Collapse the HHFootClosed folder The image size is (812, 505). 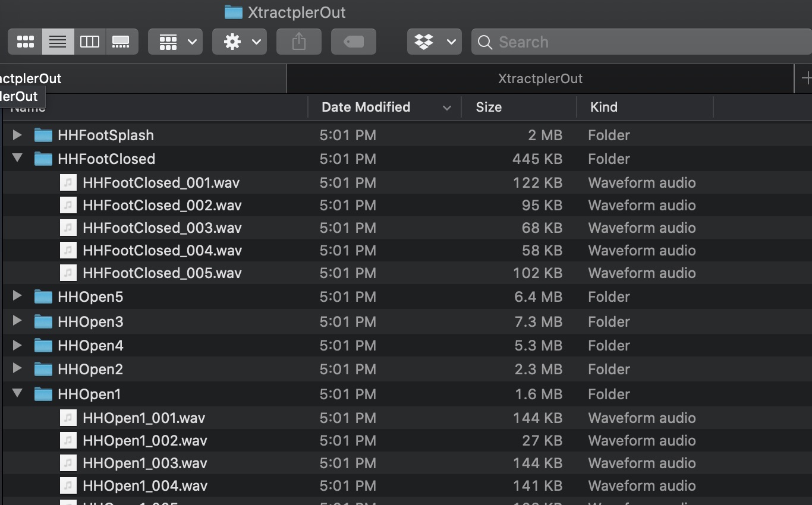tap(17, 159)
